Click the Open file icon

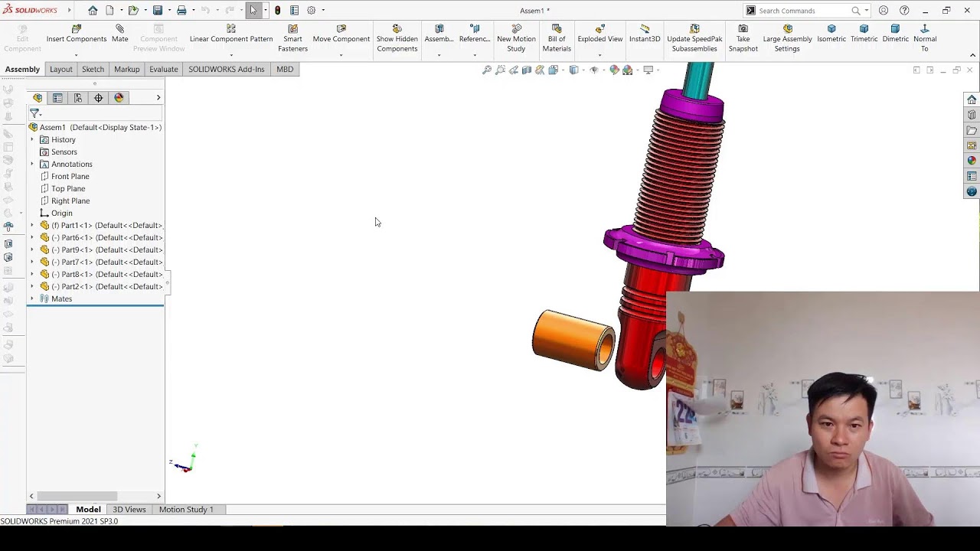(x=133, y=11)
